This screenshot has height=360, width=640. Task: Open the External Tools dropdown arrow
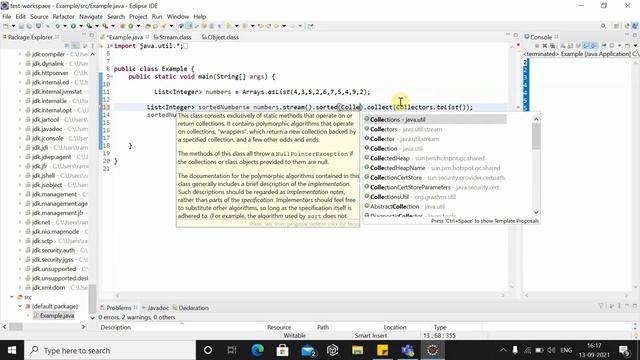[113, 26]
